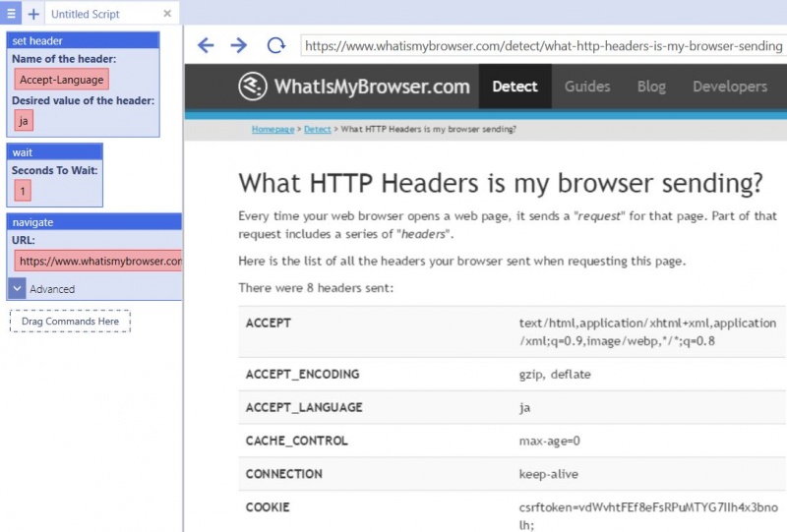Open the Developers navigation tab
Screen dimensions: 787x532
730,87
